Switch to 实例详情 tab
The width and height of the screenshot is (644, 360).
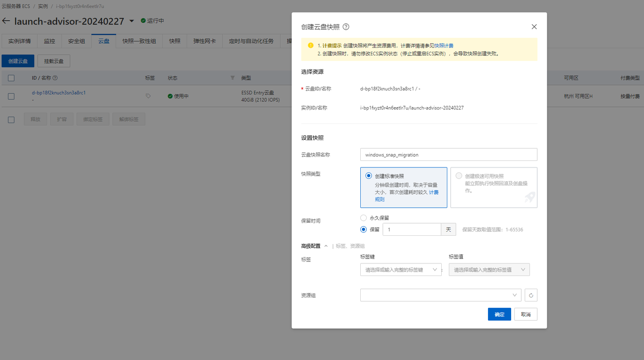click(x=20, y=41)
